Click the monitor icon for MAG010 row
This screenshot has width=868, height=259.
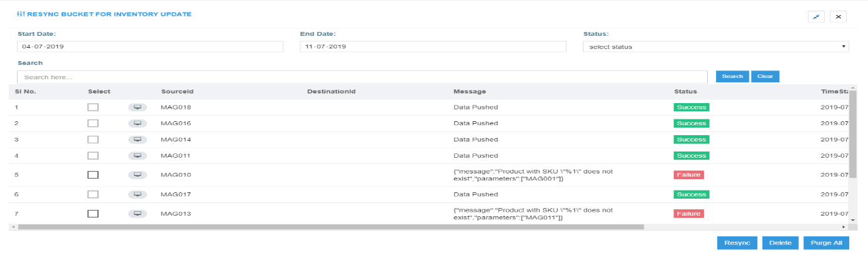(137, 175)
